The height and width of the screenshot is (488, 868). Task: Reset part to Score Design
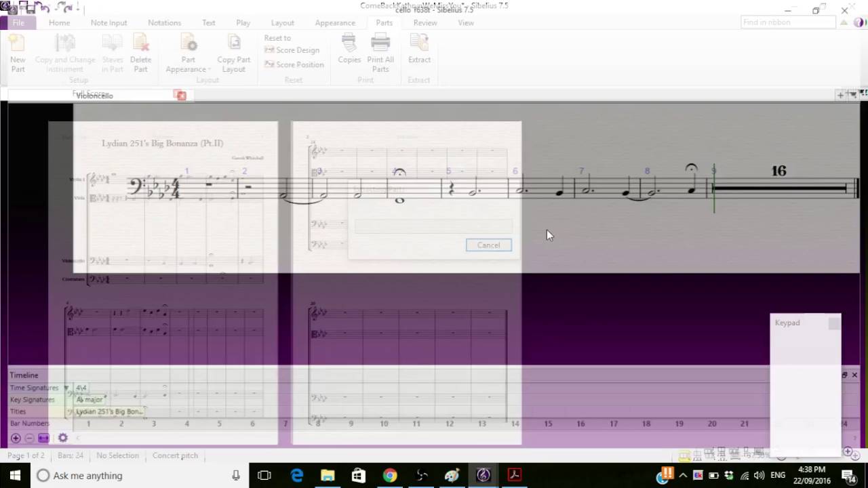pyautogui.click(x=292, y=50)
